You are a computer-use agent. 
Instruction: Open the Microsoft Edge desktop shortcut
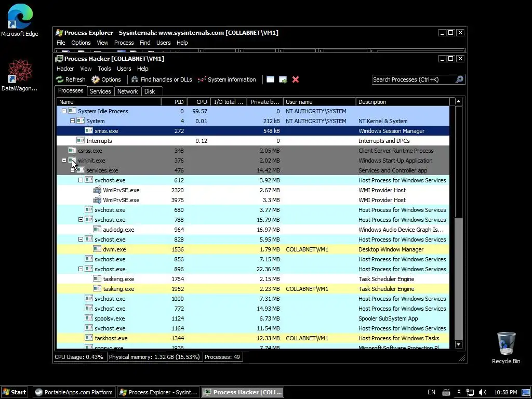(x=20, y=20)
